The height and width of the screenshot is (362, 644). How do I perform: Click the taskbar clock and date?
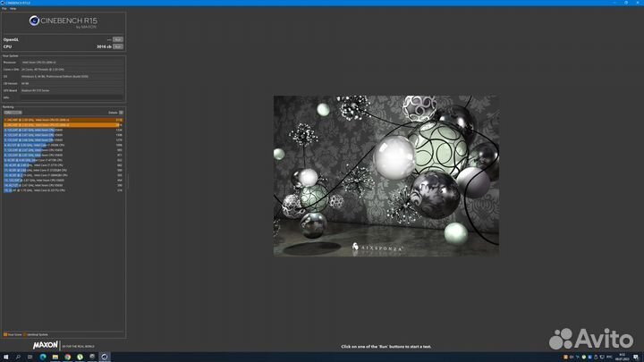pyautogui.click(x=623, y=356)
